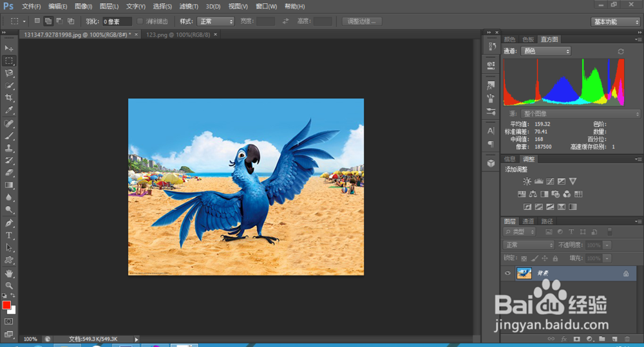Open the 不透明度 opacity arrow
This screenshot has height=347, width=644.
[607, 245]
